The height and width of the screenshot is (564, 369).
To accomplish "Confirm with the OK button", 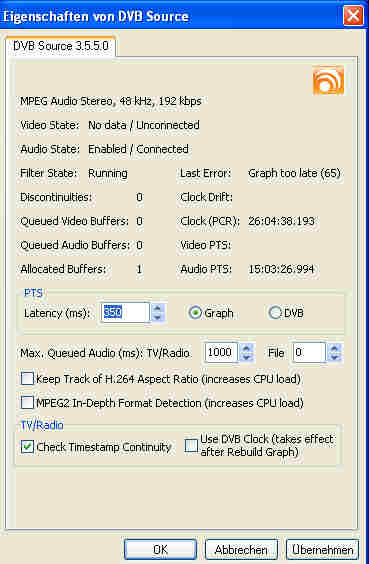I will pyautogui.click(x=160, y=550).
